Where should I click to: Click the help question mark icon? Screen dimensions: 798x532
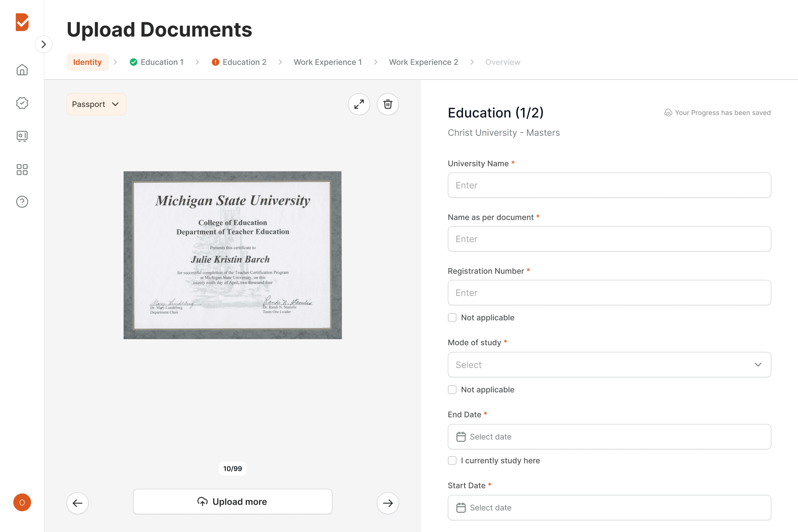click(x=22, y=202)
